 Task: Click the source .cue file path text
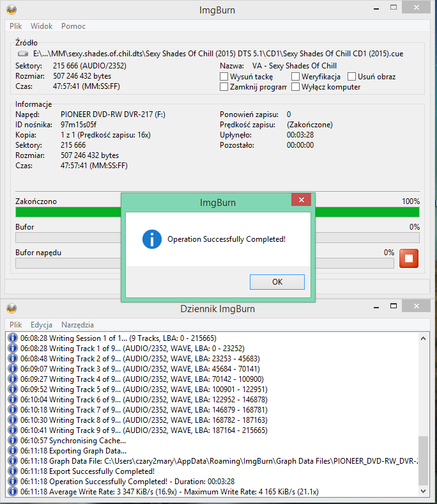[x=218, y=54]
